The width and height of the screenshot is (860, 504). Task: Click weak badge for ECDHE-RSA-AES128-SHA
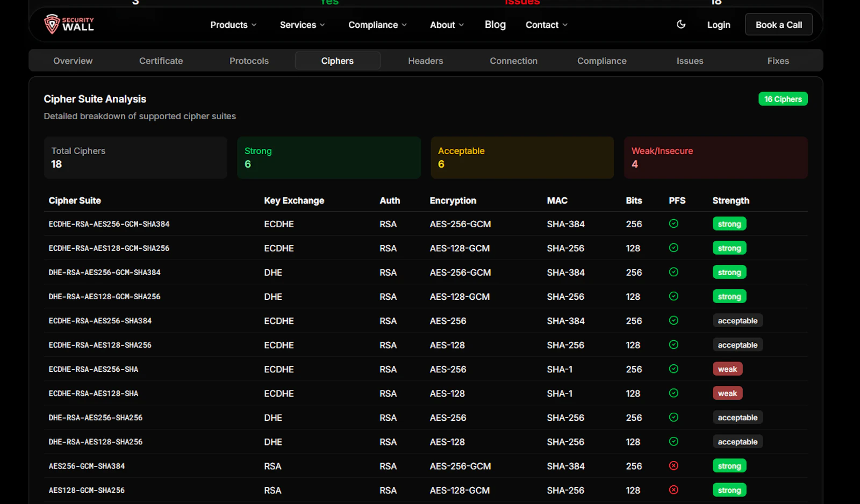point(727,393)
